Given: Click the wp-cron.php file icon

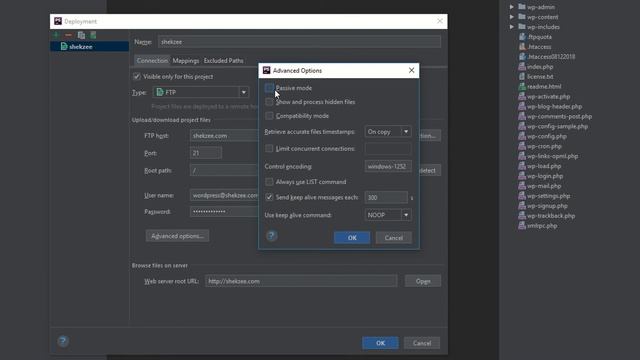Looking at the screenshot, I should (x=522, y=146).
